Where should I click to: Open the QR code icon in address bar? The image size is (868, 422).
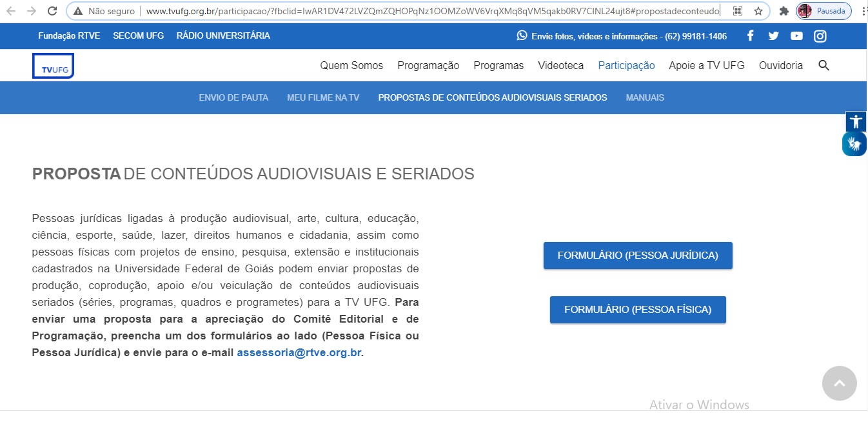(738, 11)
